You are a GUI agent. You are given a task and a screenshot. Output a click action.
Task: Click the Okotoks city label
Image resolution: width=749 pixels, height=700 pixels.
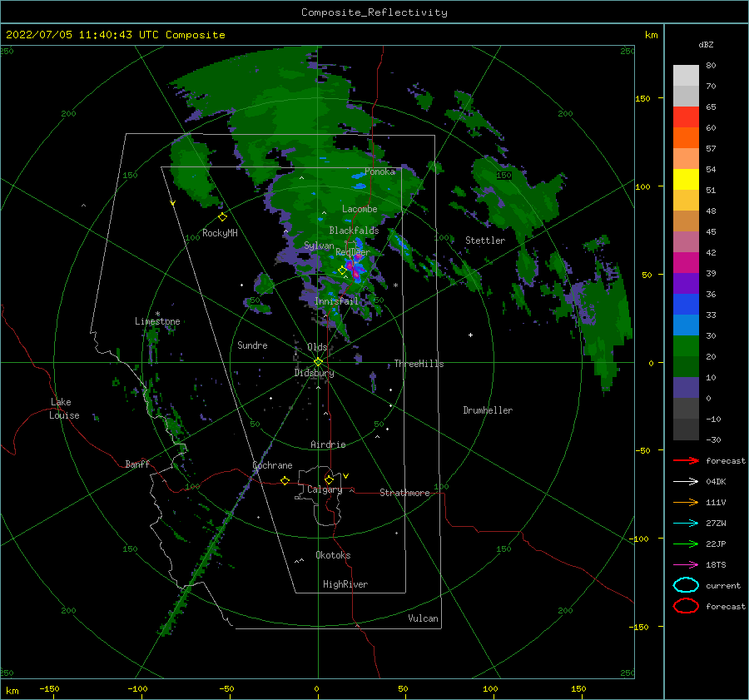click(x=333, y=555)
